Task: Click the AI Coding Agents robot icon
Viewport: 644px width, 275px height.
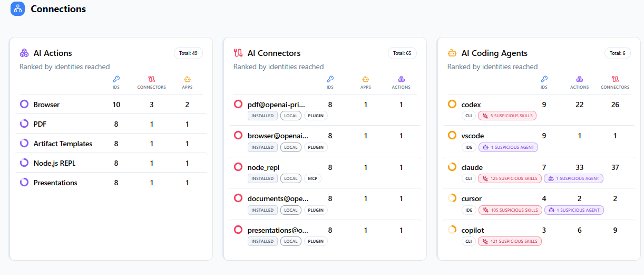Action: tap(452, 53)
